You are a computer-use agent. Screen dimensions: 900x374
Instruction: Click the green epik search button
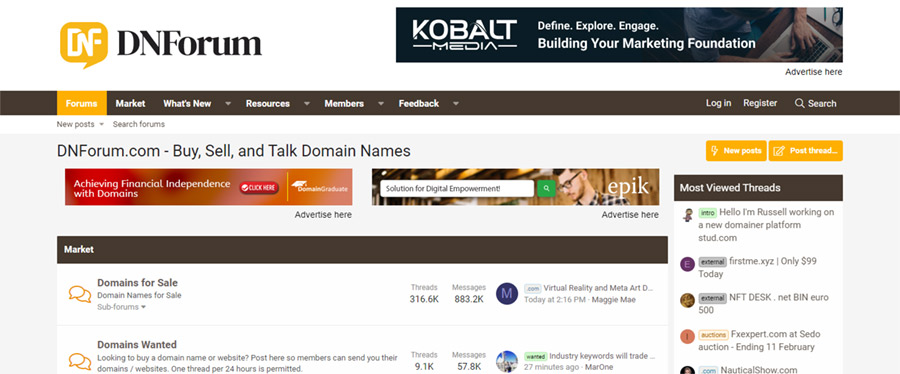click(x=546, y=188)
